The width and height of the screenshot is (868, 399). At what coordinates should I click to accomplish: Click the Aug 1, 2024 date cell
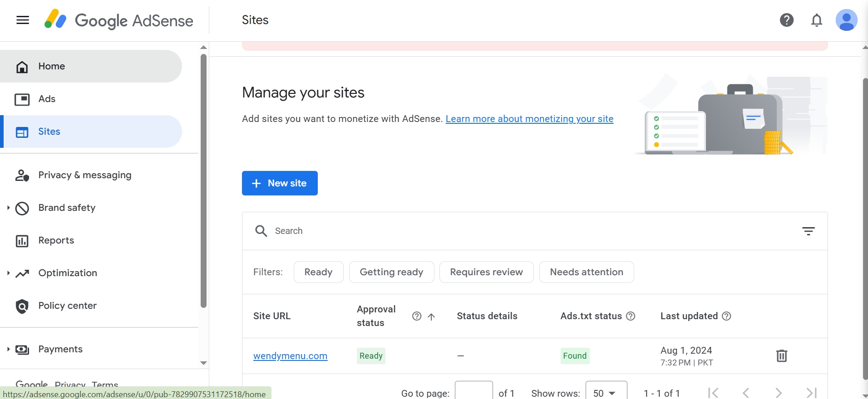(x=686, y=356)
